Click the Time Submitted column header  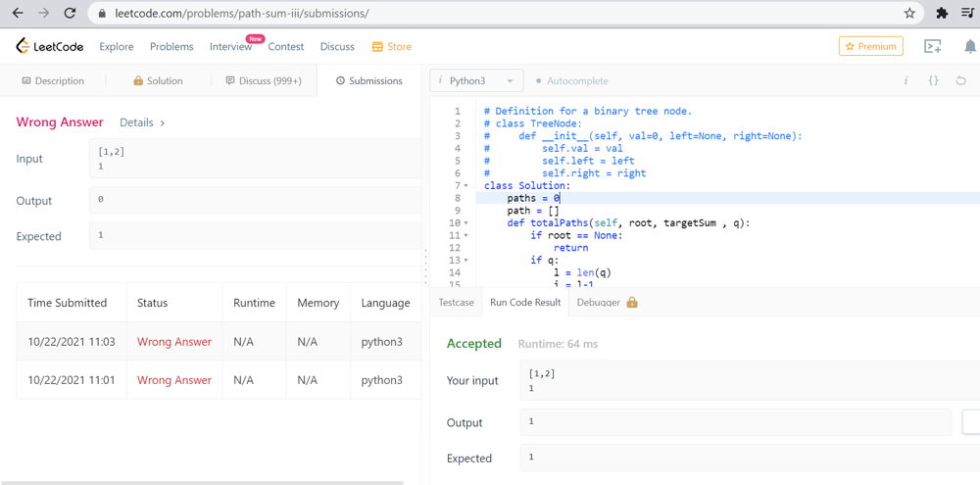68,303
